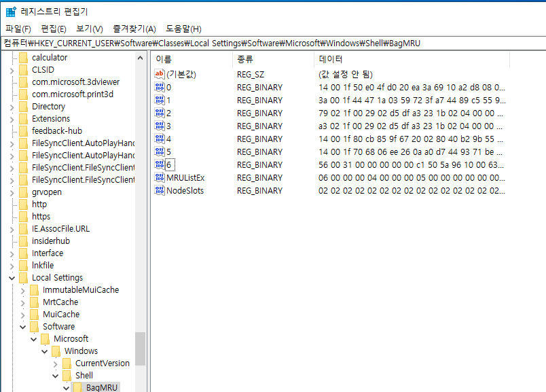The width and height of the screenshot is (546, 392).
Task: Select the http key
Action: [x=39, y=204]
